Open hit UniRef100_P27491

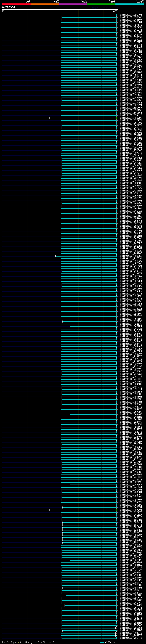click(x=131, y=27)
